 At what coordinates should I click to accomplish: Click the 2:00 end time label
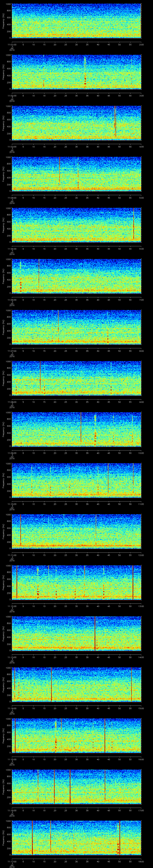click(141, 44)
